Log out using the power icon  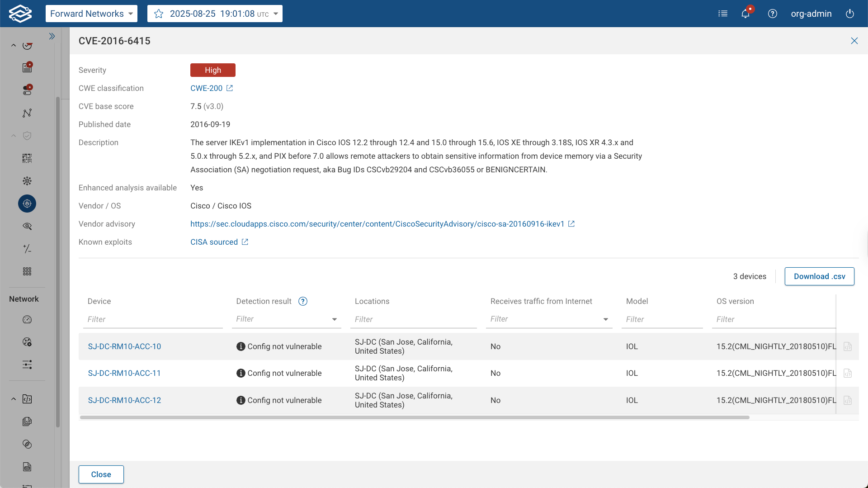click(850, 14)
